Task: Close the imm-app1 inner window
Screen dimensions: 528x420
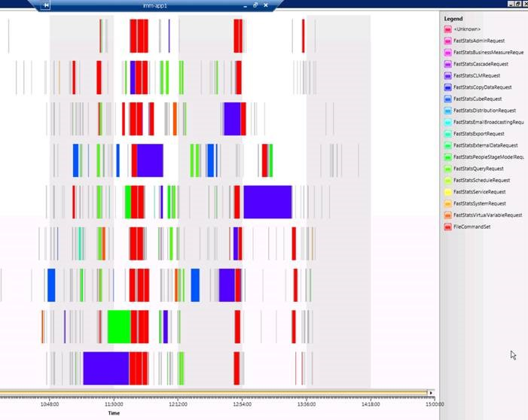Action: pos(266,5)
